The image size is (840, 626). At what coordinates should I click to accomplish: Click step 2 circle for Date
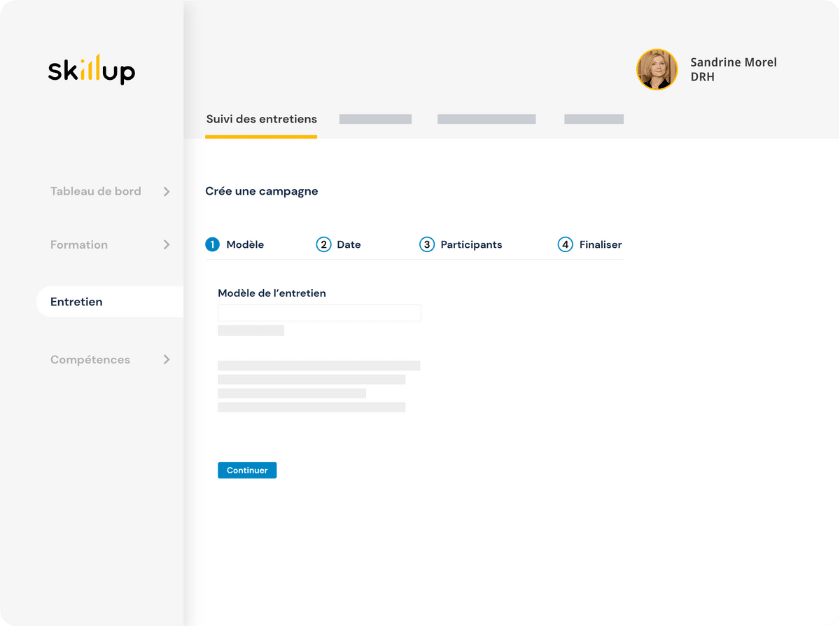pyautogui.click(x=323, y=244)
